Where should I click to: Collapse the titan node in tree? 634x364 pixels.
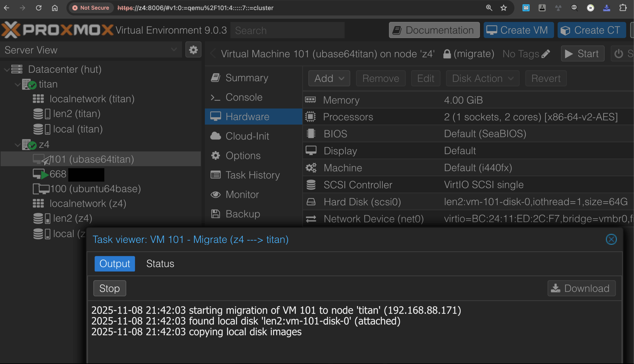tap(17, 84)
